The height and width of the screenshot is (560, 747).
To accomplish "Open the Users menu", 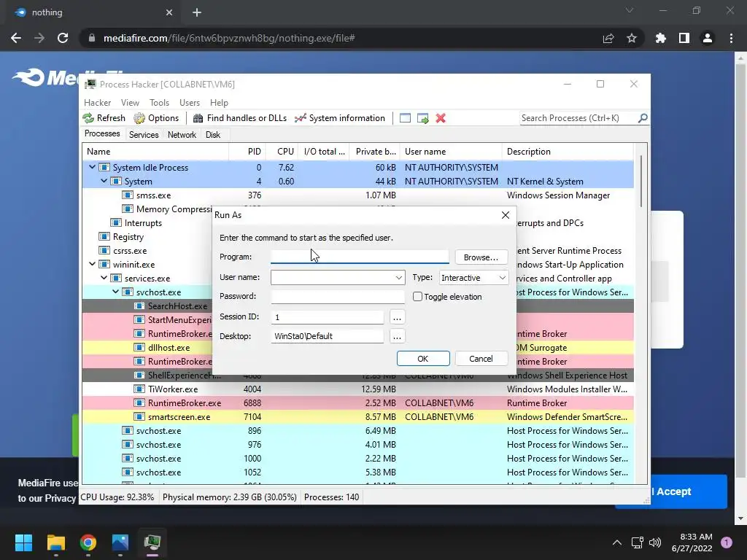I will (190, 102).
